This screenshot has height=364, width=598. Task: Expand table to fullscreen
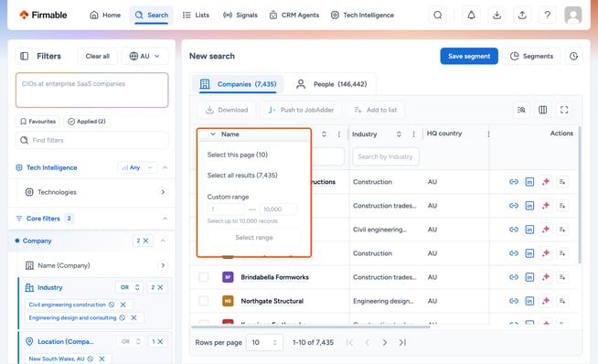pyautogui.click(x=564, y=110)
